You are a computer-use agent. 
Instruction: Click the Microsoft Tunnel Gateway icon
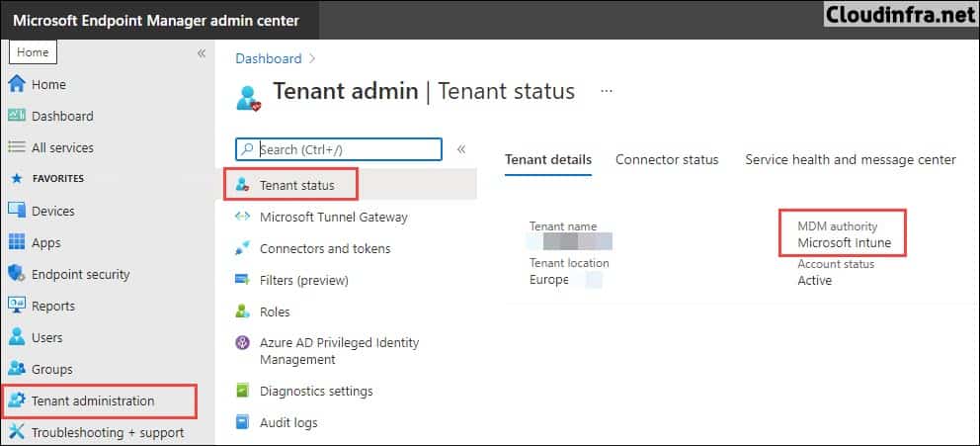click(242, 217)
